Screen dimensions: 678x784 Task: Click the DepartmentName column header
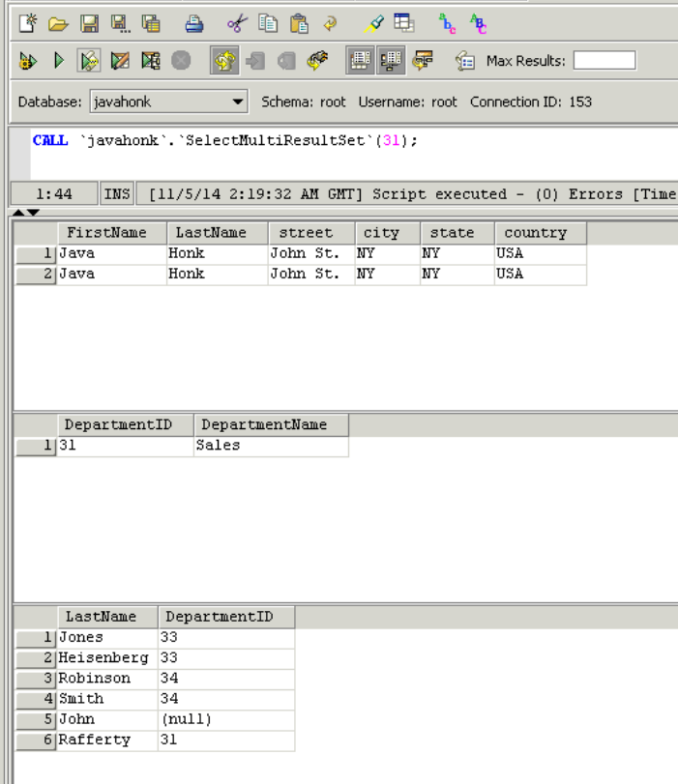click(x=271, y=425)
